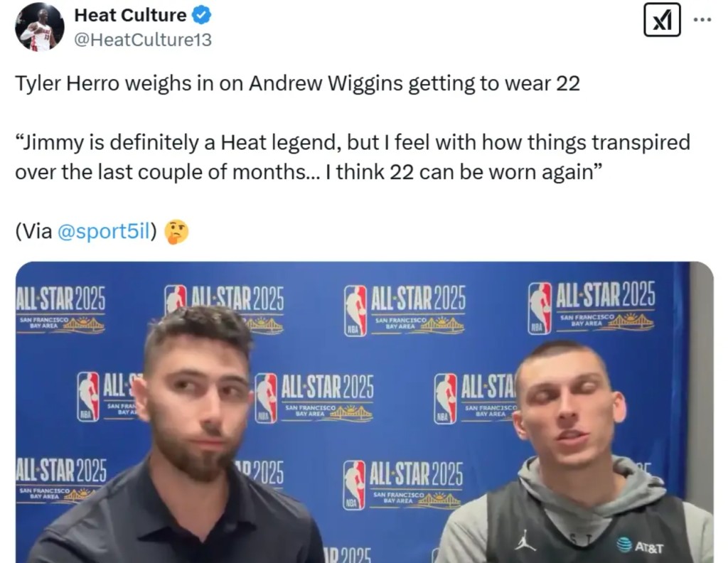
Task: Open the three-dot more options menu
Action: [x=702, y=19]
